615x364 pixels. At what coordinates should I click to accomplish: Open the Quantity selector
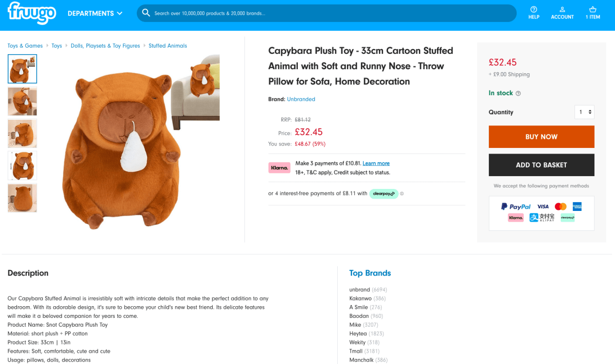click(x=584, y=112)
